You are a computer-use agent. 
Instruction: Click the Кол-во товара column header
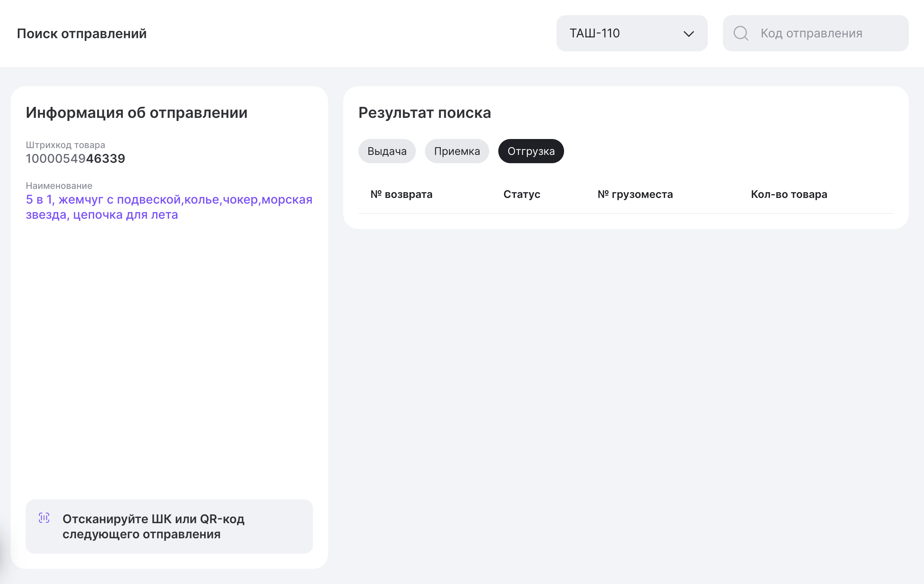point(789,195)
